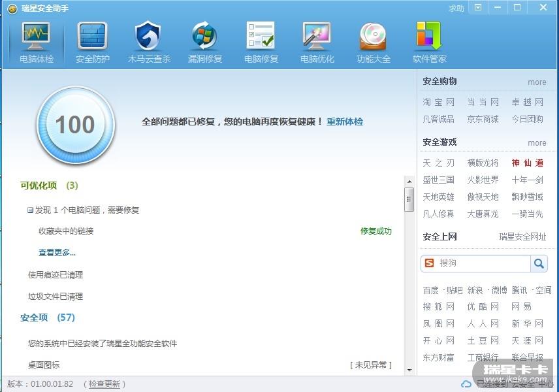Open 百度 site link
The image size is (559, 392).
pyautogui.click(x=430, y=290)
